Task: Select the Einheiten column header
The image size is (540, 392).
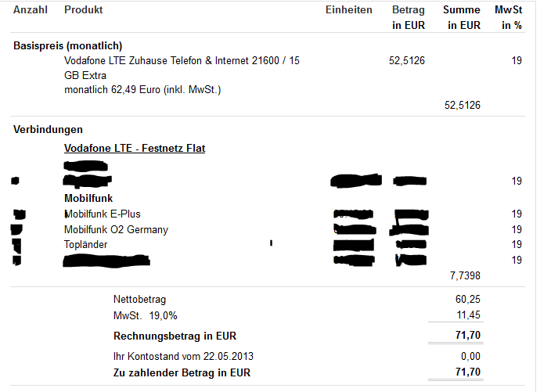Action: pos(349,9)
